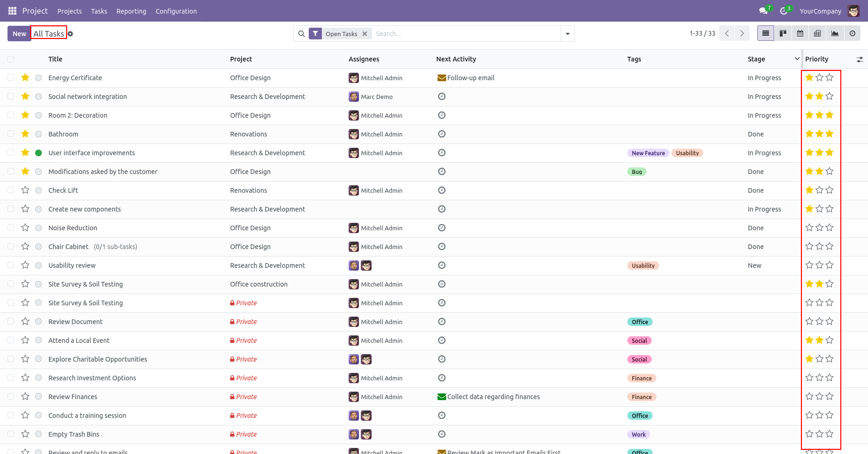The width and height of the screenshot is (868, 454).
Task: Sort by Stage column arrow
Action: 797,59
